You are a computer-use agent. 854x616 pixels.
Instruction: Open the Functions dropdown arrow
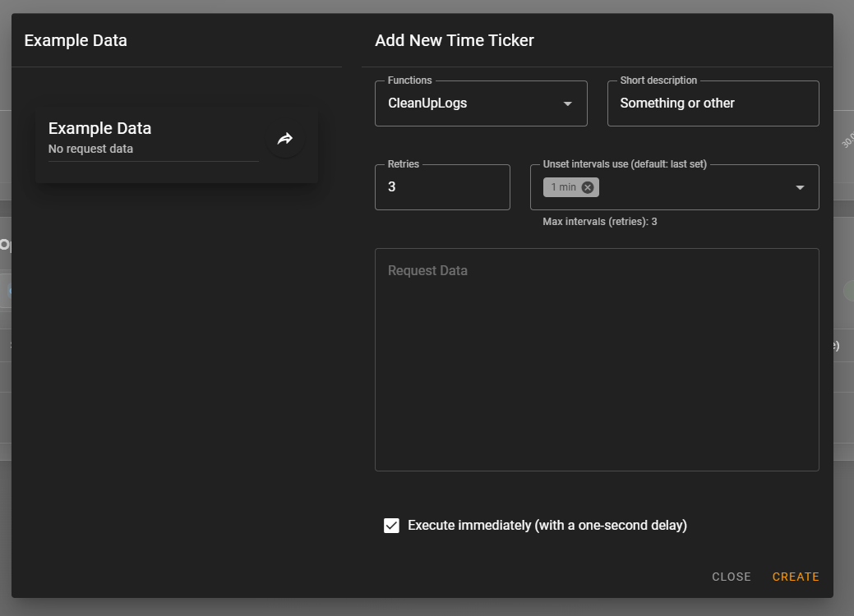click(567, 103)
